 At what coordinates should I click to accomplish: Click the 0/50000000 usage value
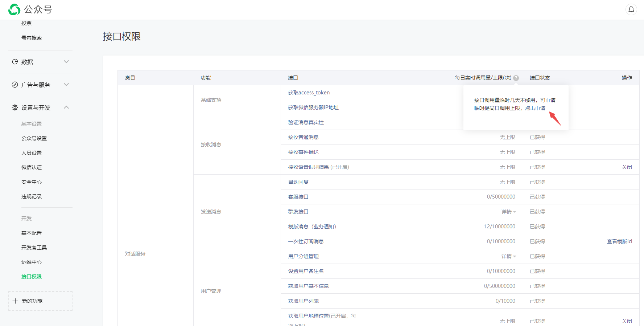tap(501, 197)
